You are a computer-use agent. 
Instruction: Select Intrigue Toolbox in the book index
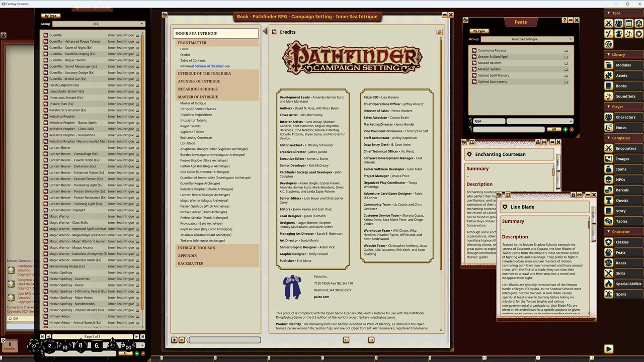(x=196, y=248)
